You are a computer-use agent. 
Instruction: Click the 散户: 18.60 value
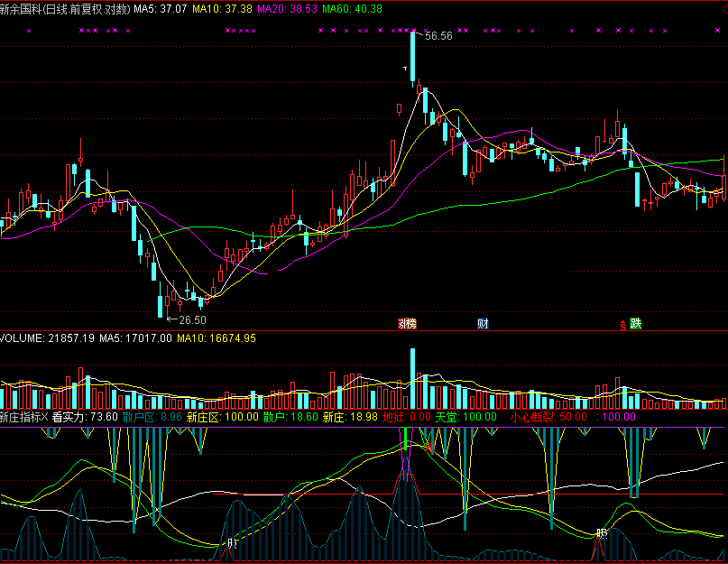(290, 417)
